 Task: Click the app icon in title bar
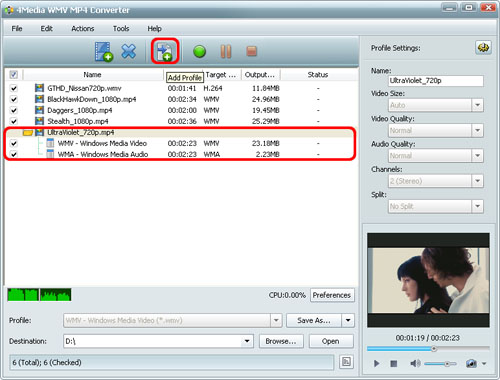click(x=9, y=10)
